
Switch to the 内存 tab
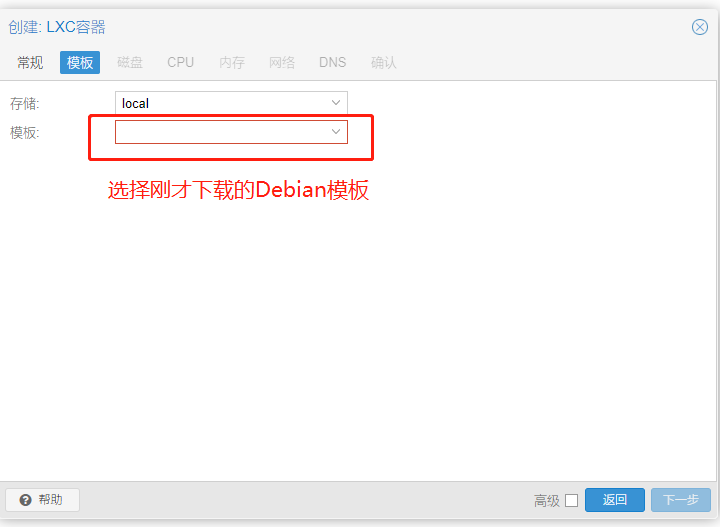pyautogui.click(x=232, y=62)
